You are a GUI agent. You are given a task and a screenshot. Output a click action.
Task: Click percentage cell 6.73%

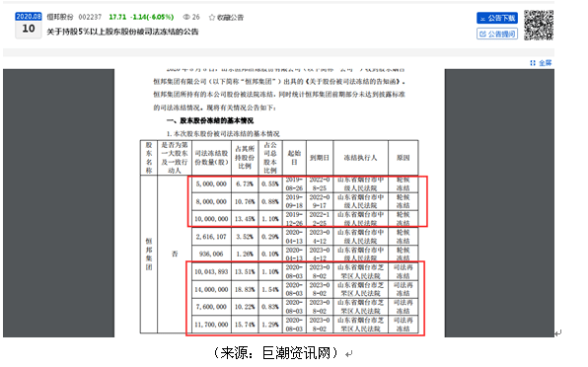[x=245, y=184]
